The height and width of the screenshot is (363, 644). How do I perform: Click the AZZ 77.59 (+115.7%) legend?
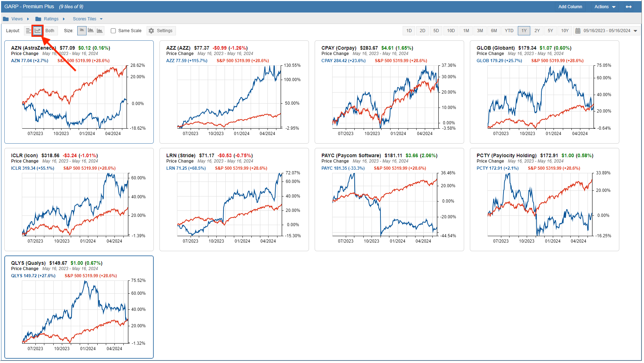coord(187,61)
